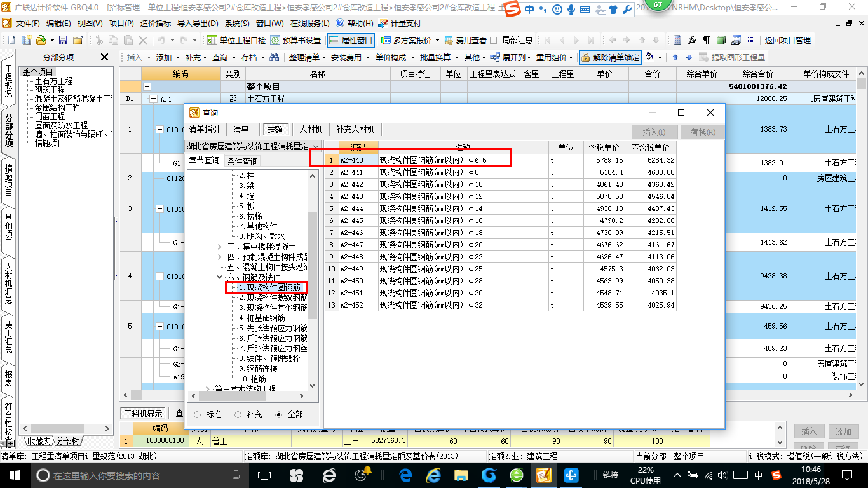Click the Open folder icon
Image resolution: width=868 pixels, height=488 pixels.
tap(40, 40)
